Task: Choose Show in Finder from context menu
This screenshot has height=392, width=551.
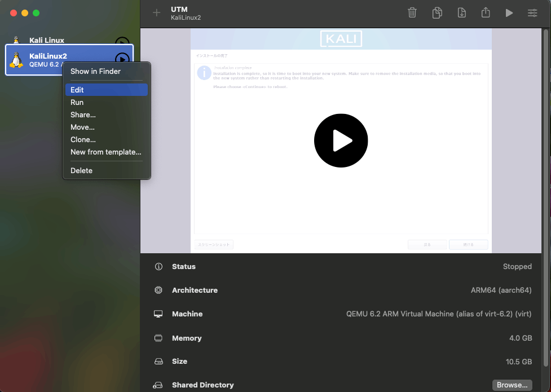Action: pyautogui.click(x=106, y=72)
